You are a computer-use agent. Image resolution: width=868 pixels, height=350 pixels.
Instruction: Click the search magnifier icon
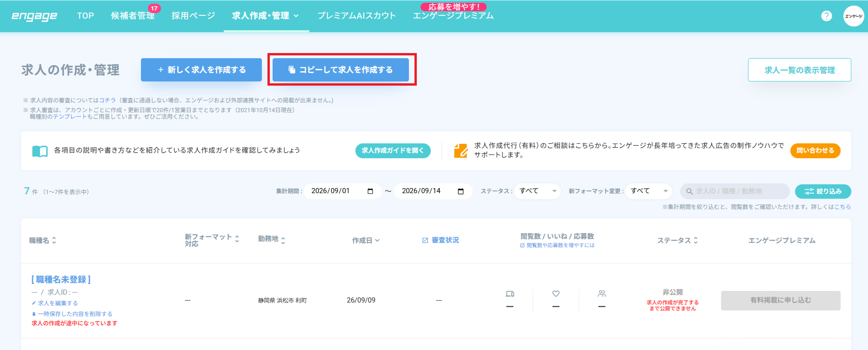pyautogui.click(x=689, y=191)
